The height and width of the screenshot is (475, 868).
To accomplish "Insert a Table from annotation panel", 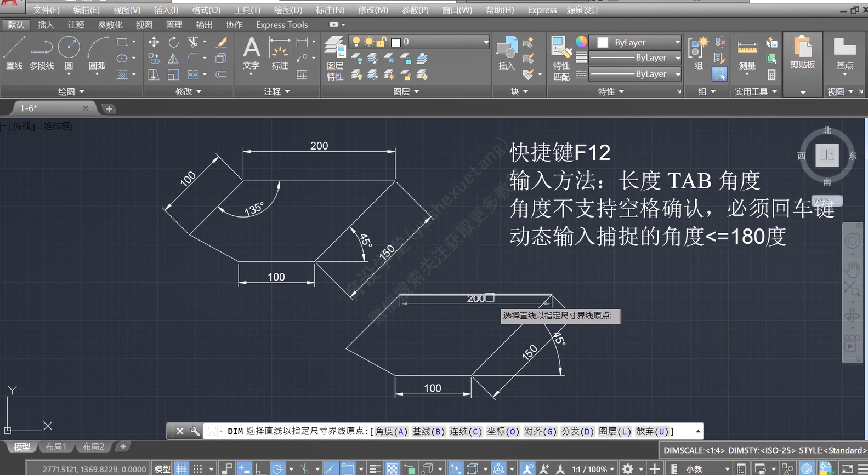I will 302,75.
